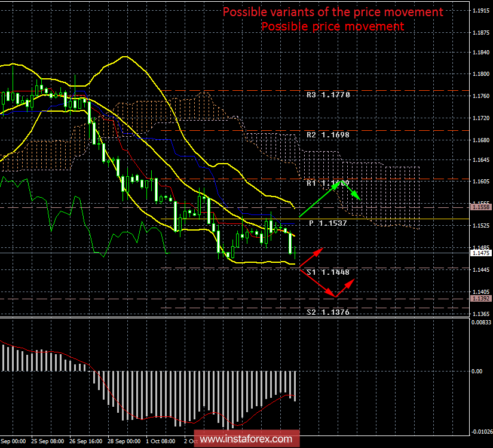Select 1.1605 on the price axis
This screenshot has height=448, width=493.
point(481,182)
